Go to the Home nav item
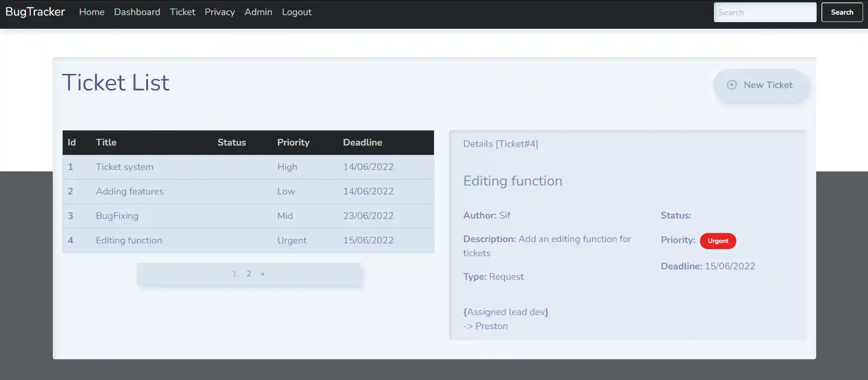The image size is (868, 380). click(91, 12)
